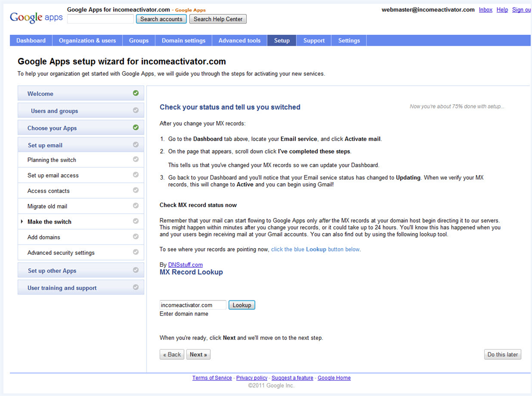
Task: Open the Set up email section
Action: click(81, 145)
